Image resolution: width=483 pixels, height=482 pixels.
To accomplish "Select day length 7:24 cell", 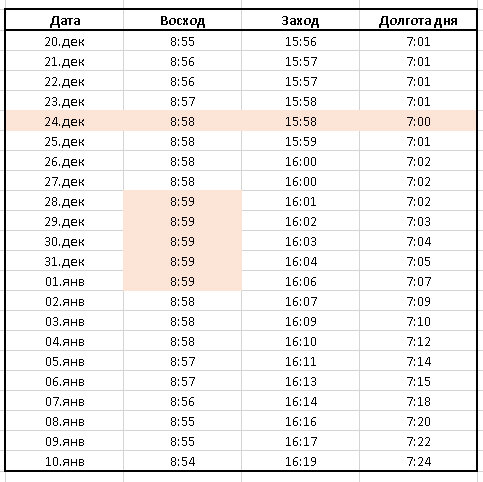I will 418,461.
